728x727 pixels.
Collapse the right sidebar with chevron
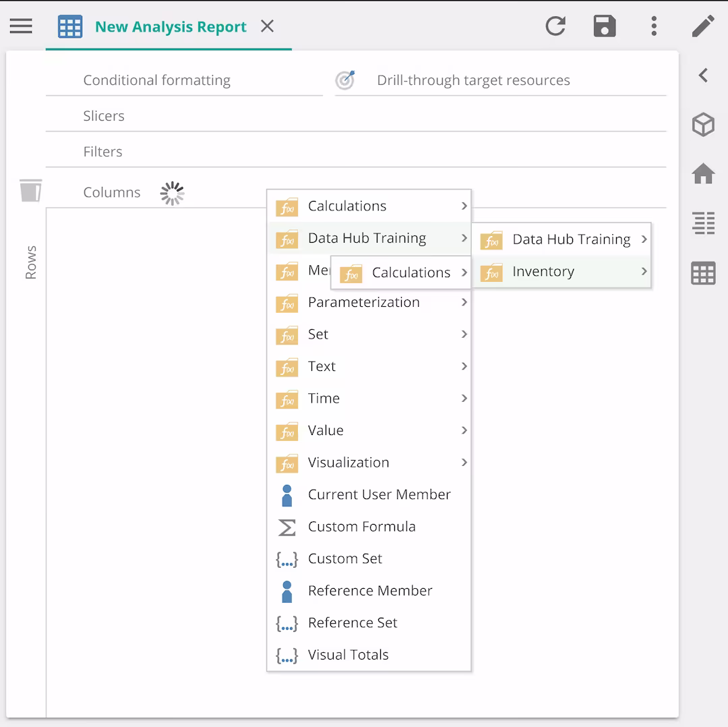coord(703,76)
